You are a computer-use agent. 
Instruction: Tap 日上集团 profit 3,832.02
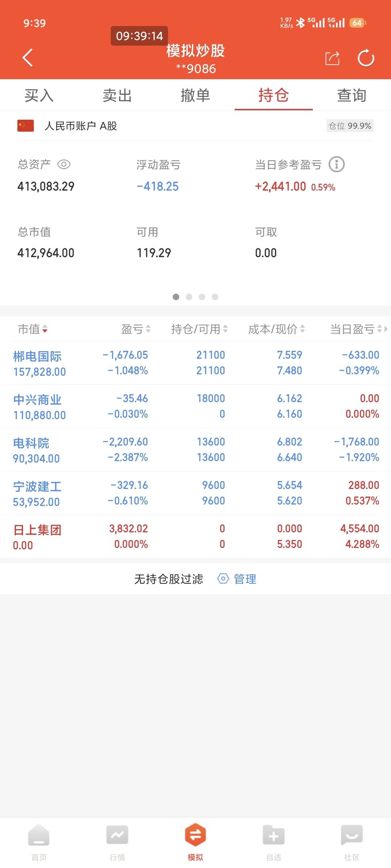[129, 528]
